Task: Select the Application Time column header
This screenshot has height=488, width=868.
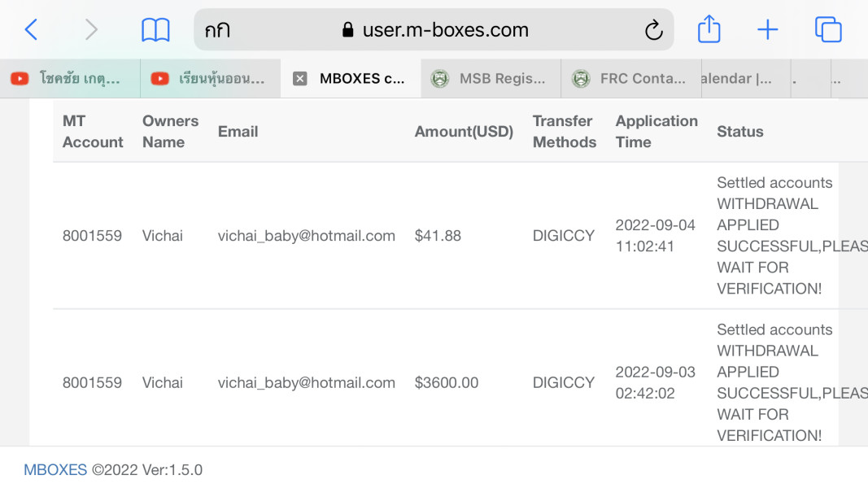Action: coord(656,132)
